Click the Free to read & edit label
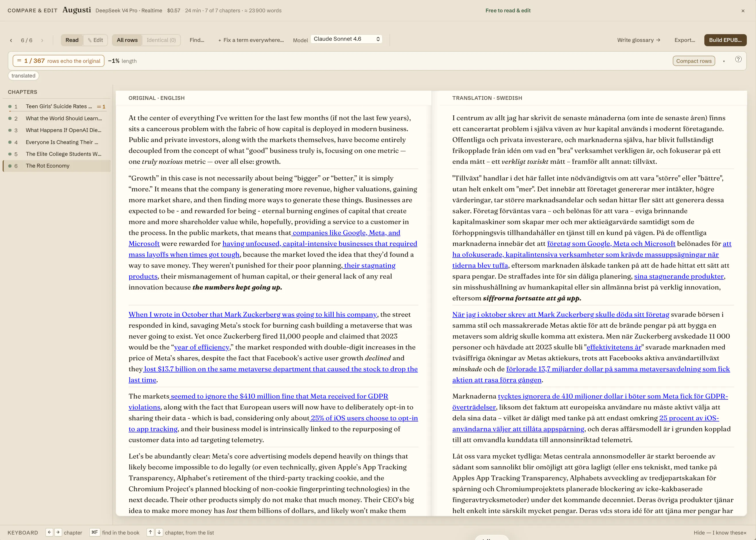 [x=507, y=11]
